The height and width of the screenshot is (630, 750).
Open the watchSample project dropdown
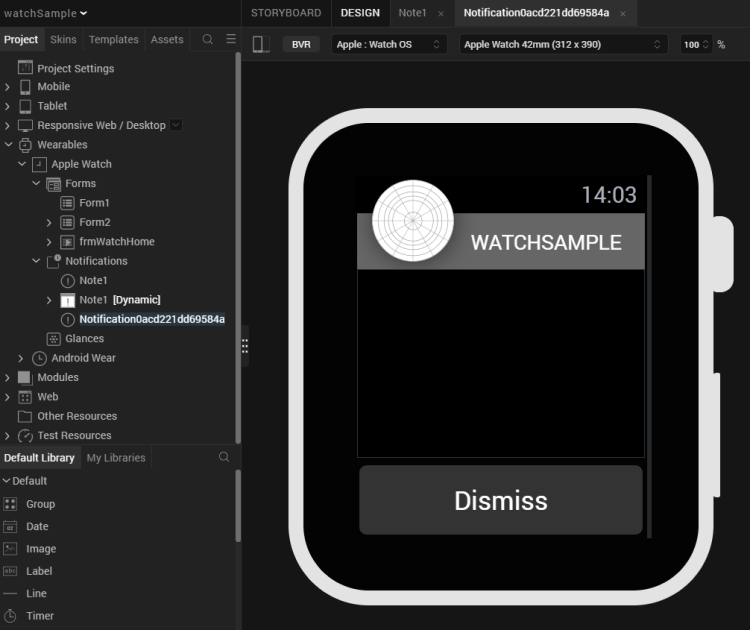[45, 13]
